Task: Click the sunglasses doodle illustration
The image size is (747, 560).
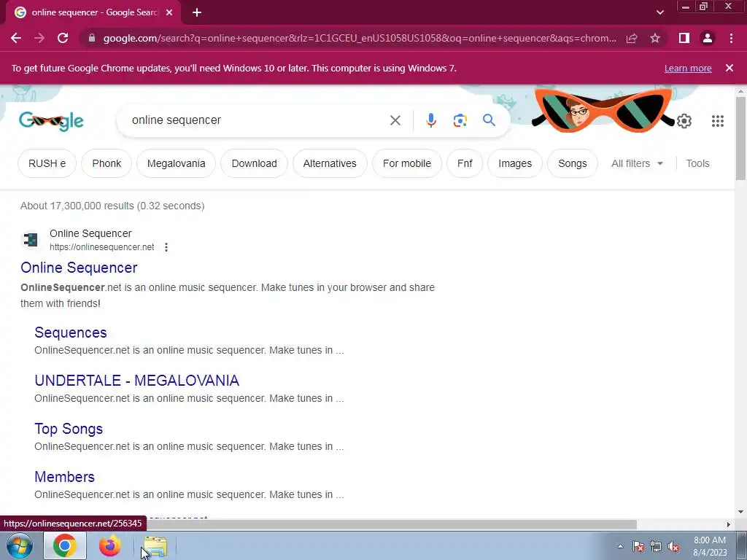Action: point(603,109)
